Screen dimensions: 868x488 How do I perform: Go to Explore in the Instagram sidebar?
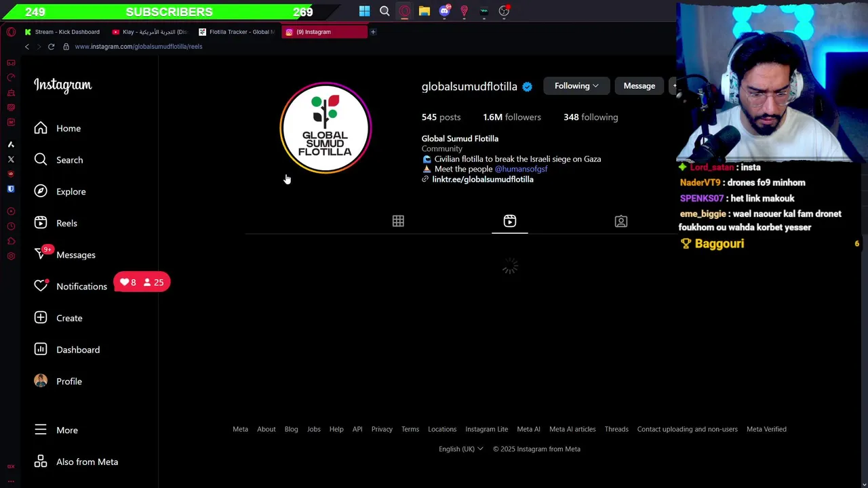pos(60,191)
